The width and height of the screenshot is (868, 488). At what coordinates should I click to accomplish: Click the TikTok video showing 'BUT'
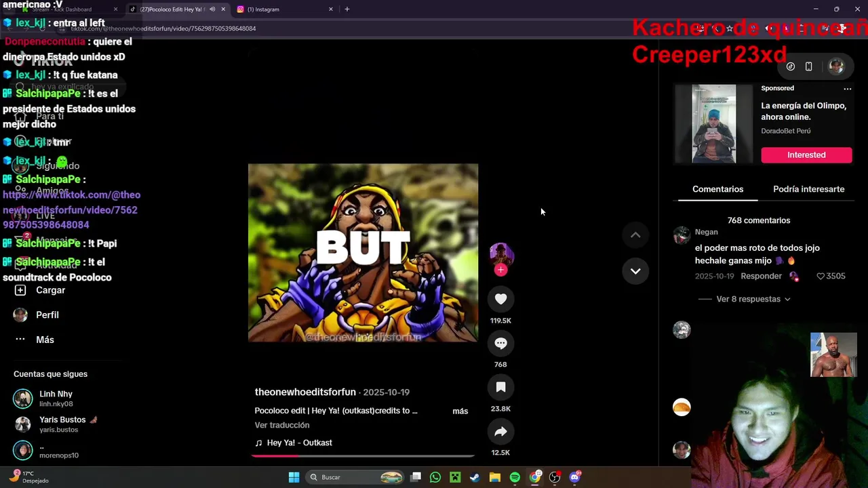pyautogui.click(x=363, y=253)
